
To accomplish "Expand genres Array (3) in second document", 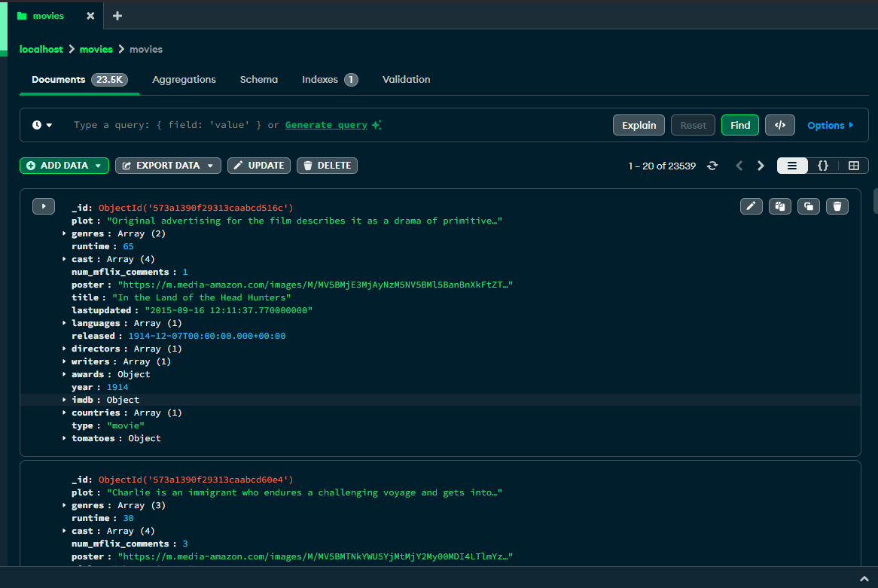I will (64, 505).
